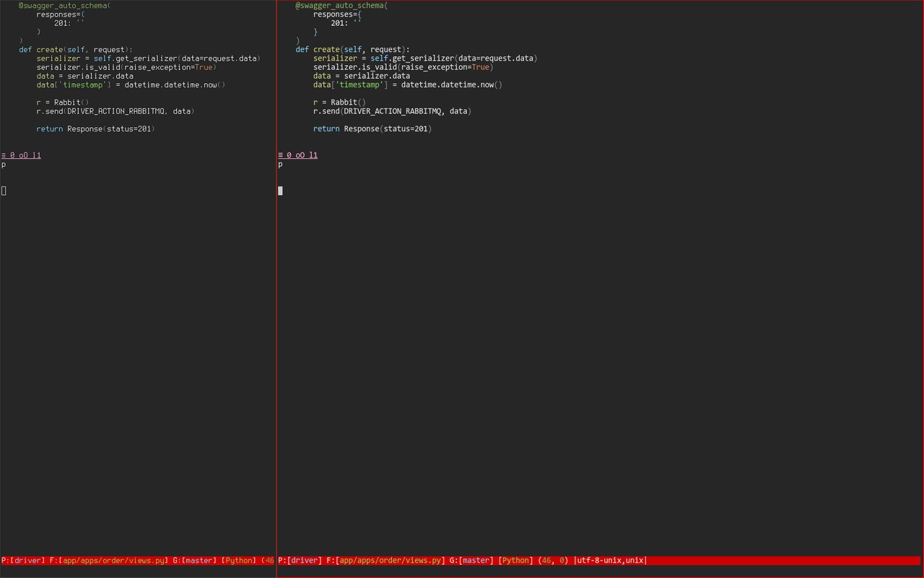Click 'G:[master]' branch in right status line
The width and height of the screenshot is (924, 578).
(471, 561)
